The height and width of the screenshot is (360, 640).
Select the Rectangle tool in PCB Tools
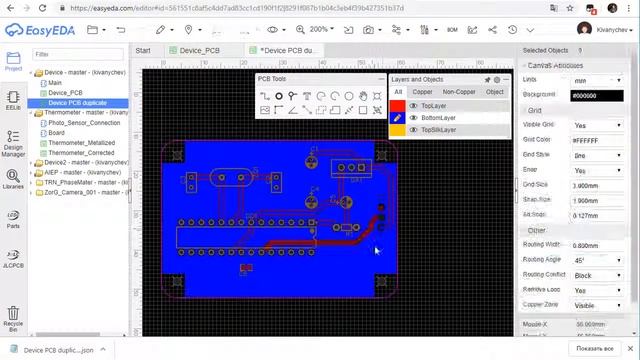(x=363, y=110)
